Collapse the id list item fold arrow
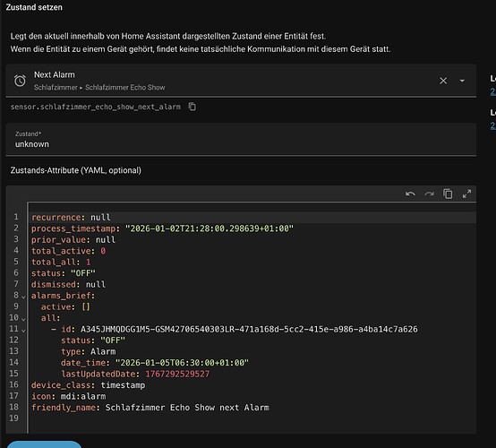The image size is (496, 448). coord(23,331)
